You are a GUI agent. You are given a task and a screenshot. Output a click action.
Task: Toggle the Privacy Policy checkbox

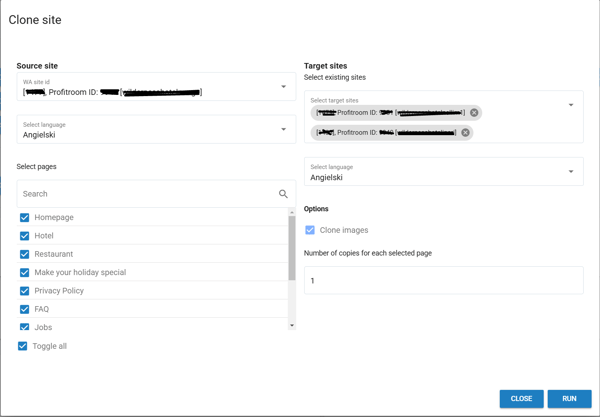pos(25,291)
